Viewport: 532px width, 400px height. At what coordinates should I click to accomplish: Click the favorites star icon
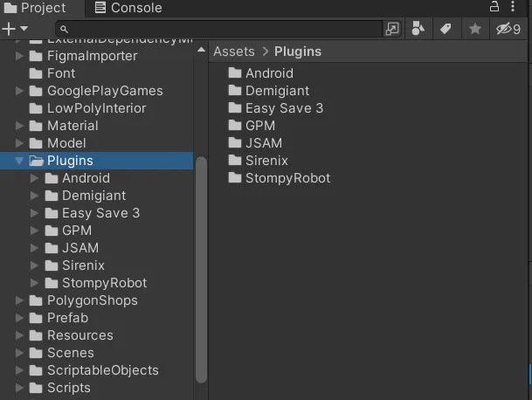(x=474, y=29)
